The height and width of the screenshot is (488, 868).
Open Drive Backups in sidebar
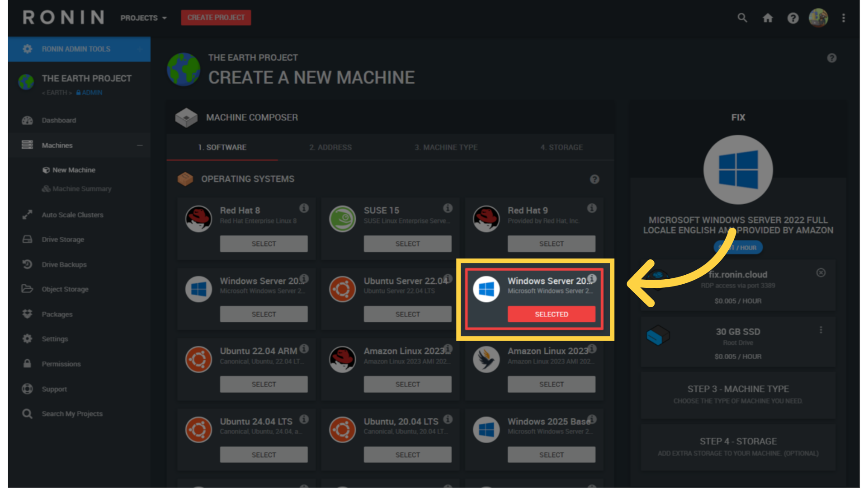(x=64, y=265)
